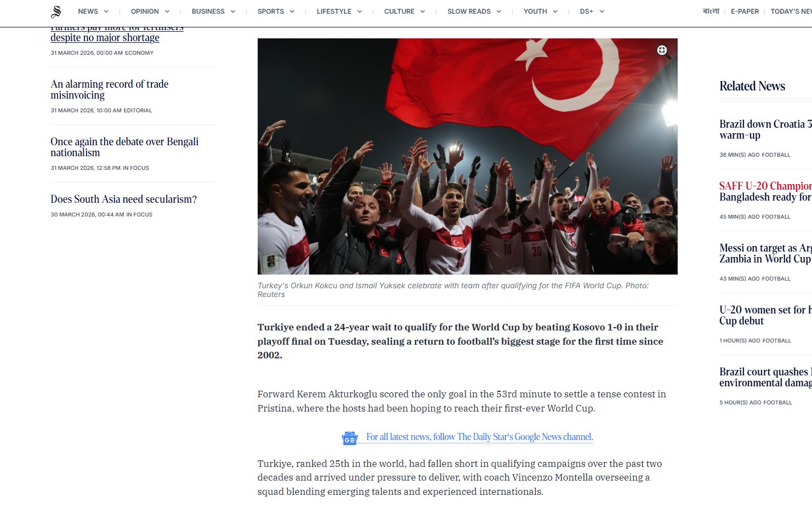Select the BUSINESS navigation item

(x=209, y=11)
